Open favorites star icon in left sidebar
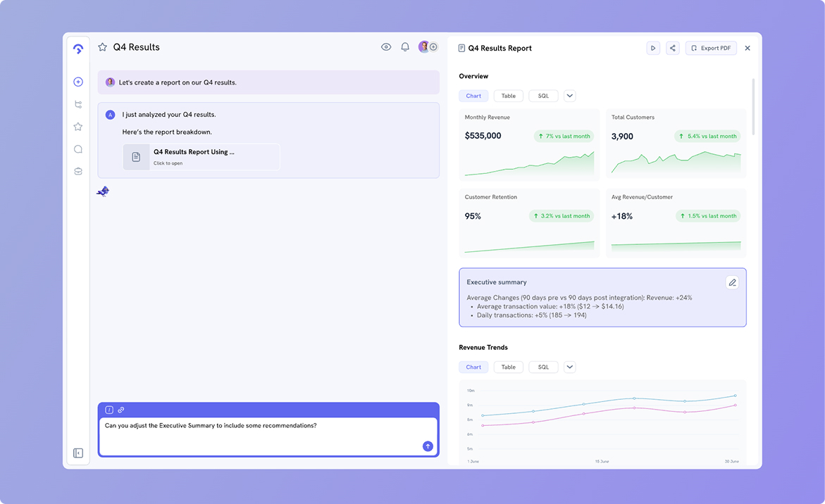Screen dimensions: 825x504 coord(78,127)
